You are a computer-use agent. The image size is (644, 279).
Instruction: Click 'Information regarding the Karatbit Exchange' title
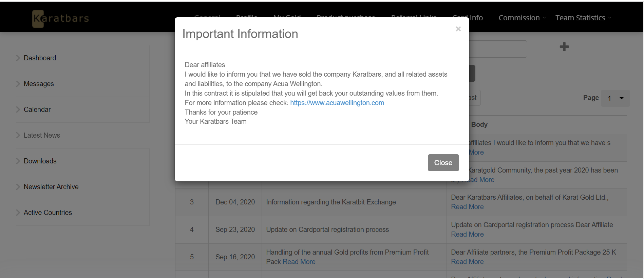click(331, 202)
